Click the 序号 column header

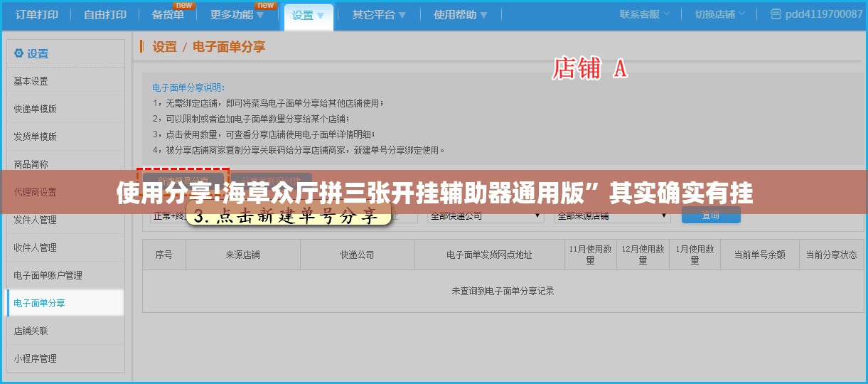(164, 255)
